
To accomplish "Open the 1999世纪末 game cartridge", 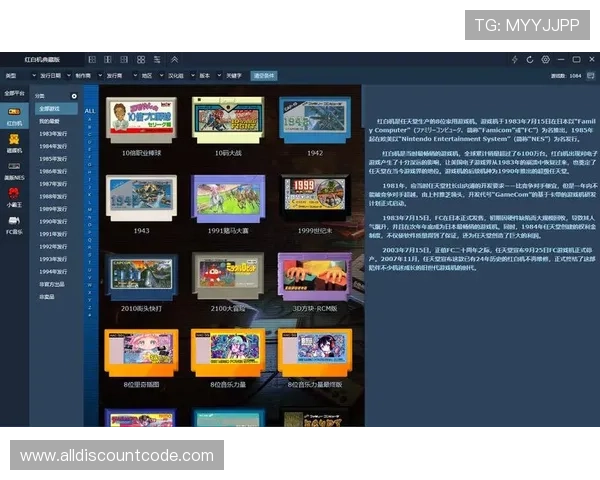I will pyautogui.click(x=315, y=197).
